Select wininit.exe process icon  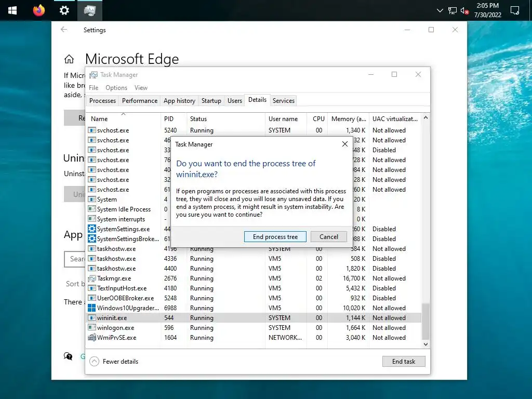[x=91, y=317]
